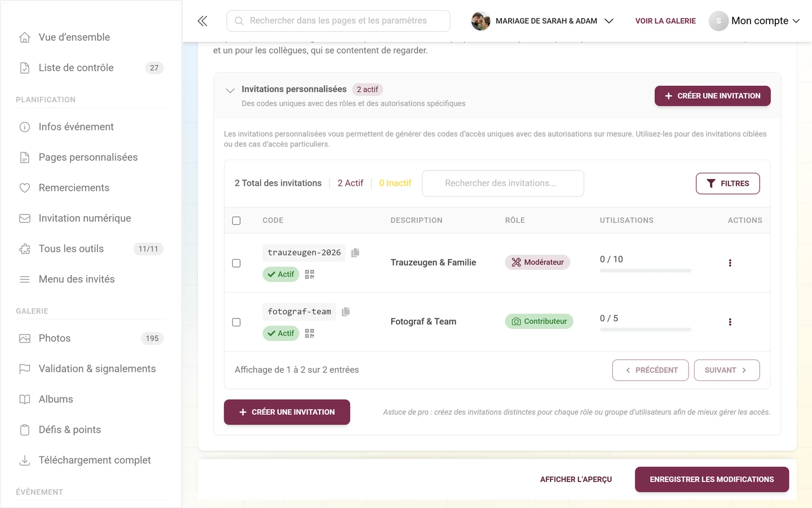
Task: Click Enregistrer les modifications
Action: [712, 479]
